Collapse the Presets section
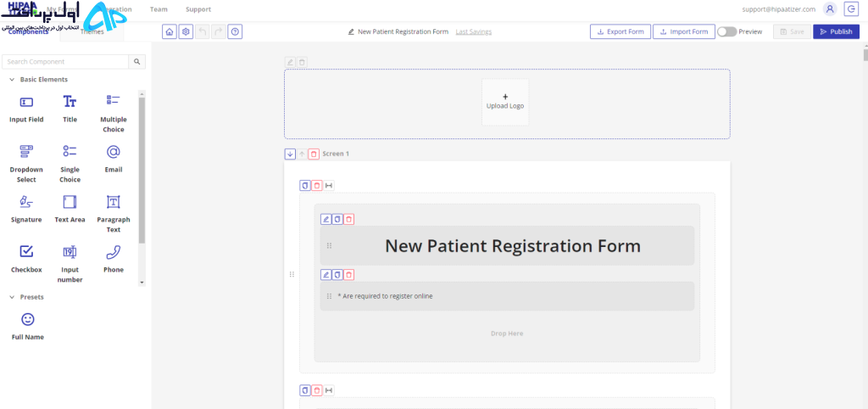Viewport: 868px width, 409px height. coord(12,297)
